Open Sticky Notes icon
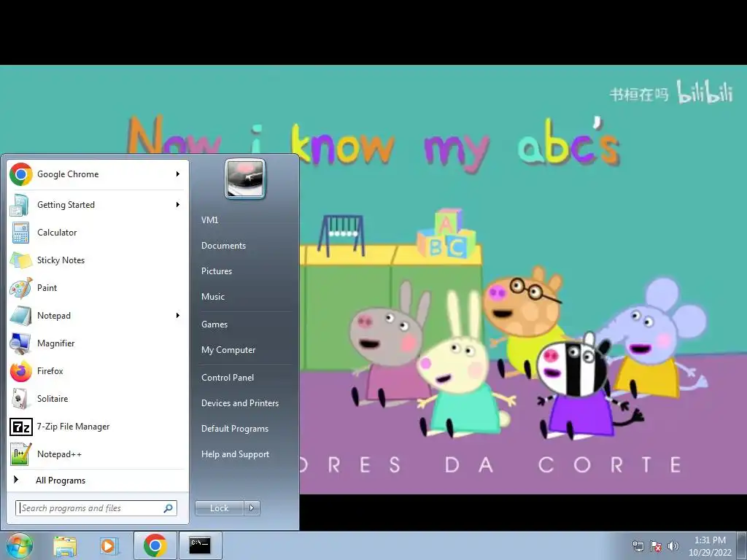 [x=21, y=260]
